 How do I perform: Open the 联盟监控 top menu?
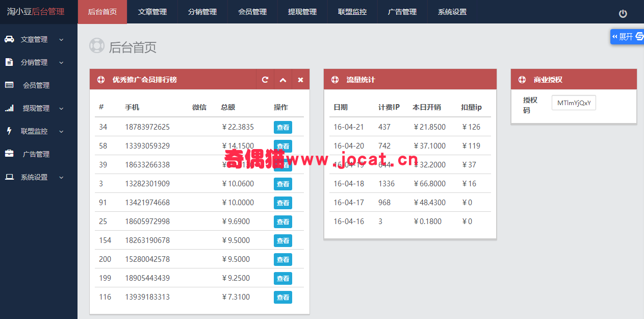(352, 12)
